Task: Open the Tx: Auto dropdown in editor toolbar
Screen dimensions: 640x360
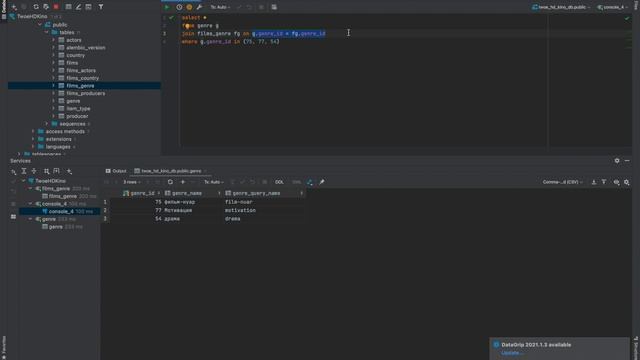Action: click(220, 7)
